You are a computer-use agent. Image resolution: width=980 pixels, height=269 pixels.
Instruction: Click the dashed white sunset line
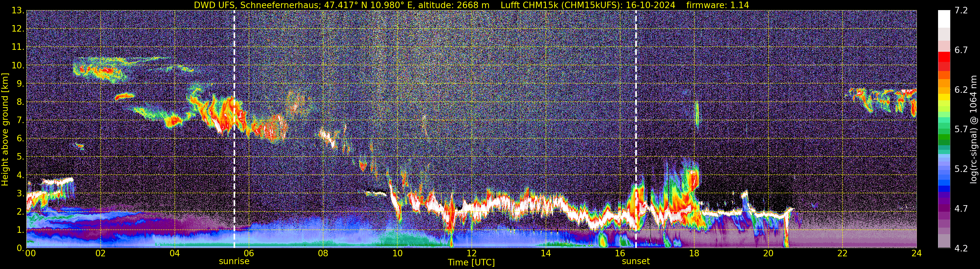[636, 129]
